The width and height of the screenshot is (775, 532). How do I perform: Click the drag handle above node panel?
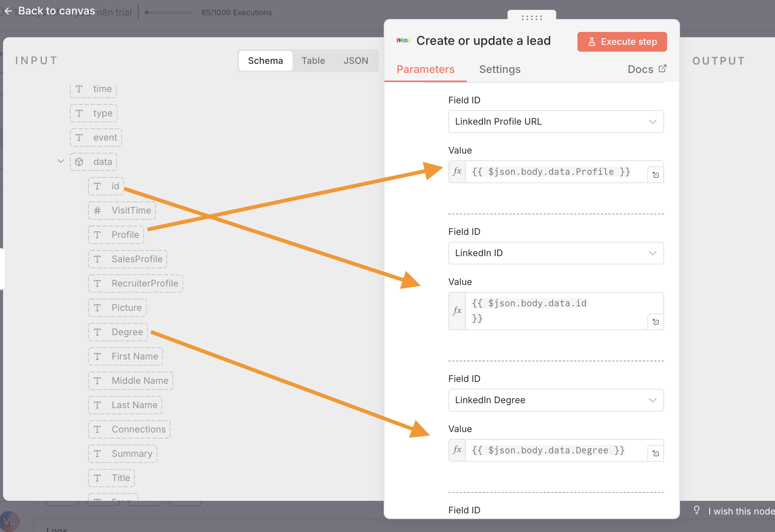click(x=531, y=17)
